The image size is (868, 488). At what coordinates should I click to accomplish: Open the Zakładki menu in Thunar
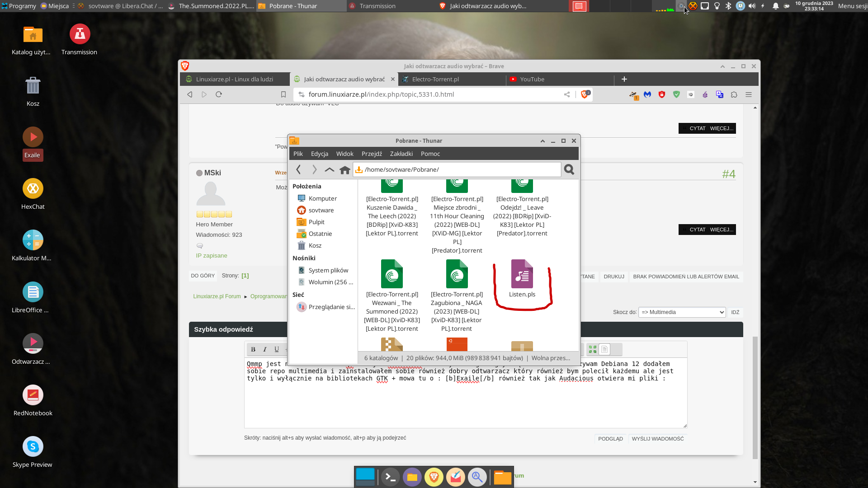coord(401,154)
